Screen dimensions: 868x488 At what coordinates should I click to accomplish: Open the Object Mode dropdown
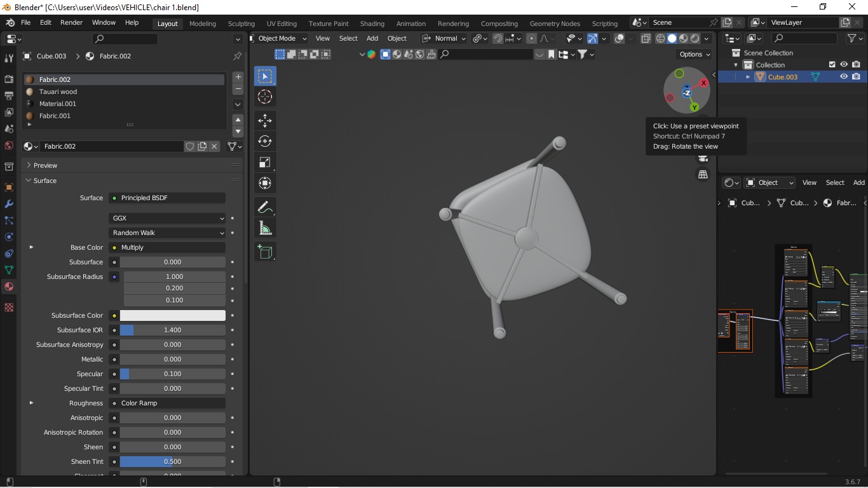(278, 38)
